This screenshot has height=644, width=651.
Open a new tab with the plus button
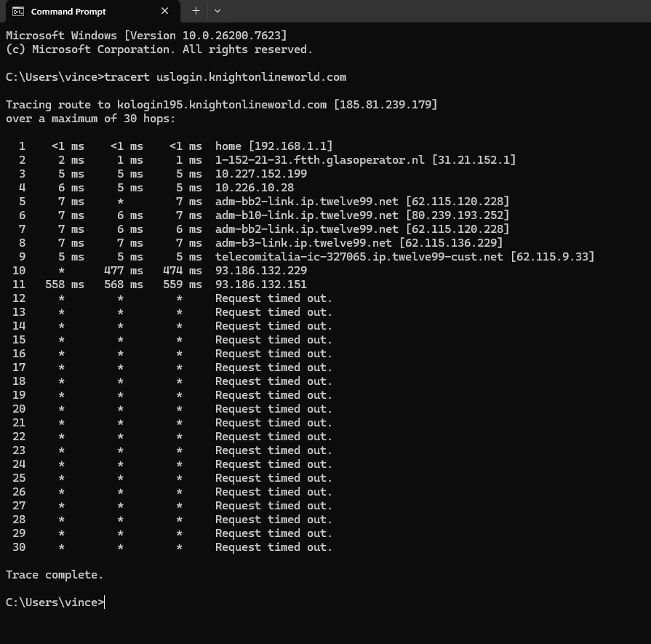pyautogui.click(x=196, y=11)
